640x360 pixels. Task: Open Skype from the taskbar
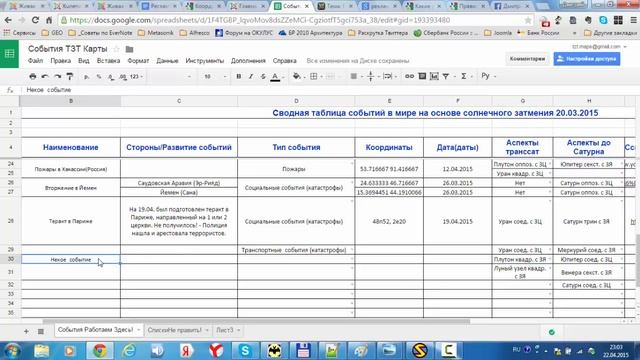tap(244, 351)
